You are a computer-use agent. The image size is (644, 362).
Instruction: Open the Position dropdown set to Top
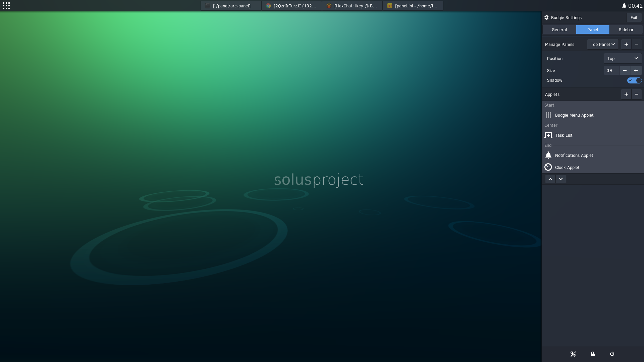click(x=623, y=58)
